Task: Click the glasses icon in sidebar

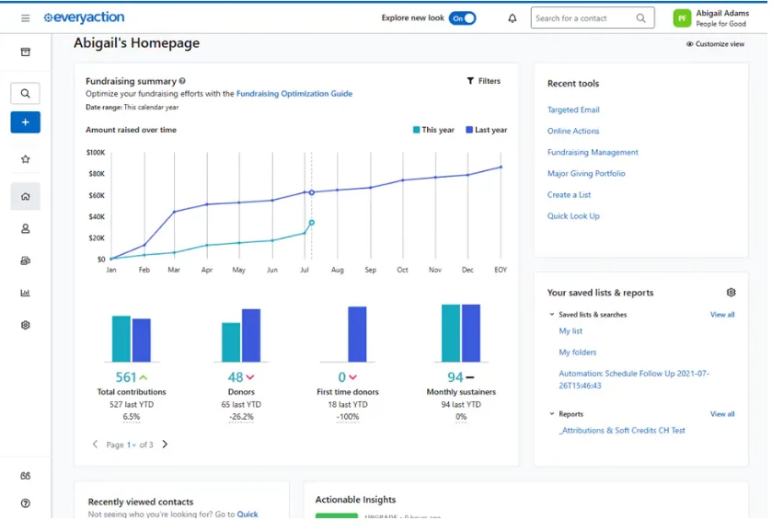Action: (x=25, y=476)
